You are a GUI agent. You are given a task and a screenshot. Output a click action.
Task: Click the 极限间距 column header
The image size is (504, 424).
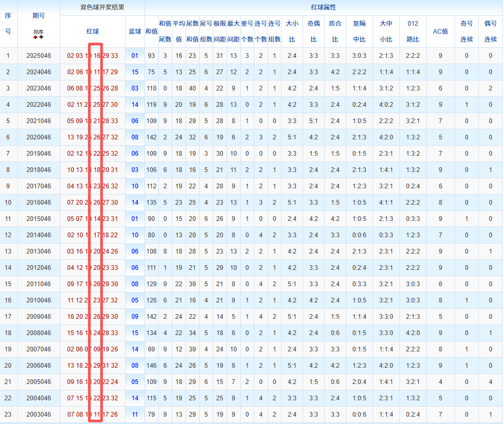click(x=220, y=31)
